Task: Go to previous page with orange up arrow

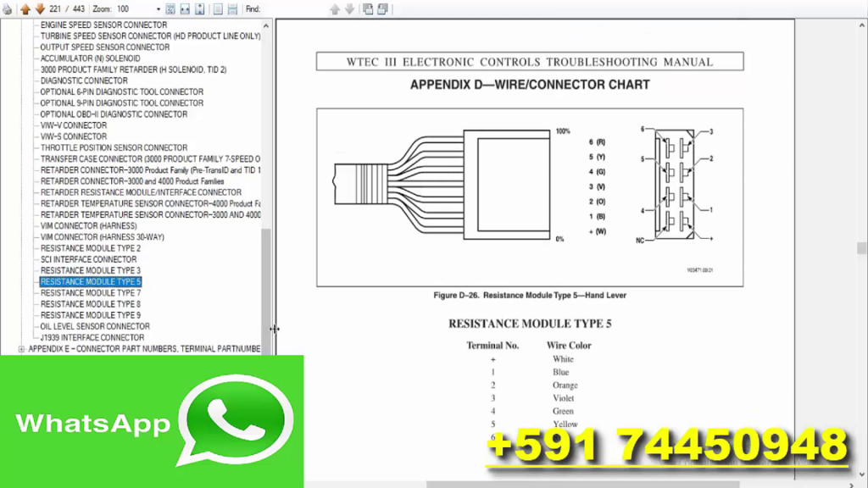Action: pos(25,9)
